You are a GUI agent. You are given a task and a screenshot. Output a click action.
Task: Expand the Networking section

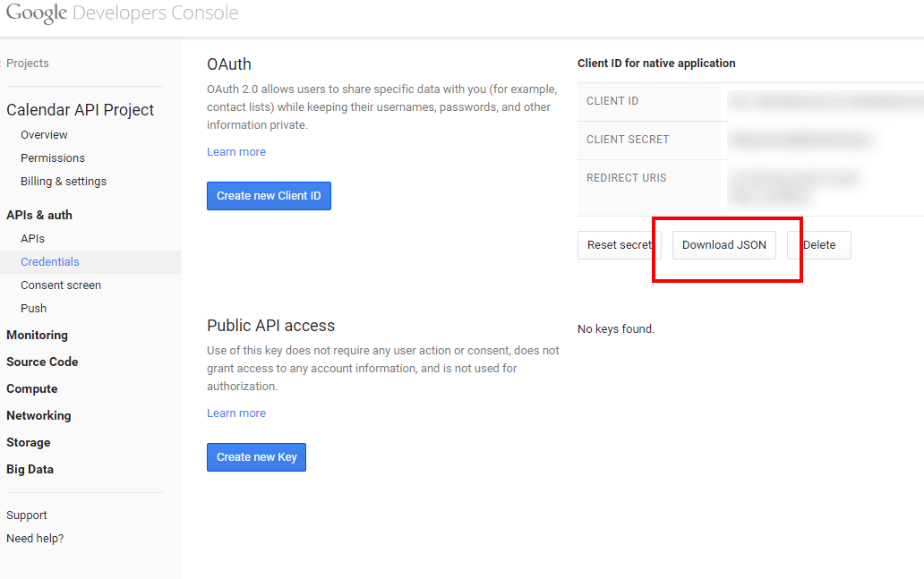[x=38, y=415]
